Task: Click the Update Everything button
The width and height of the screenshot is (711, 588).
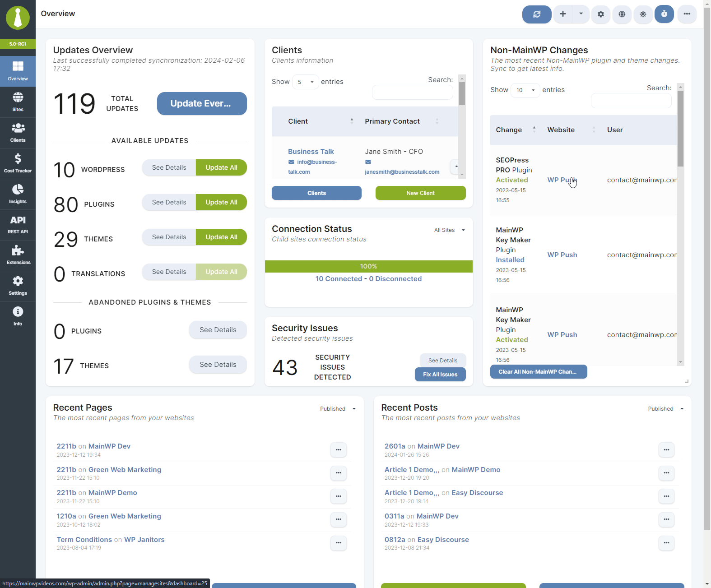Action: [x=202, y=104]
